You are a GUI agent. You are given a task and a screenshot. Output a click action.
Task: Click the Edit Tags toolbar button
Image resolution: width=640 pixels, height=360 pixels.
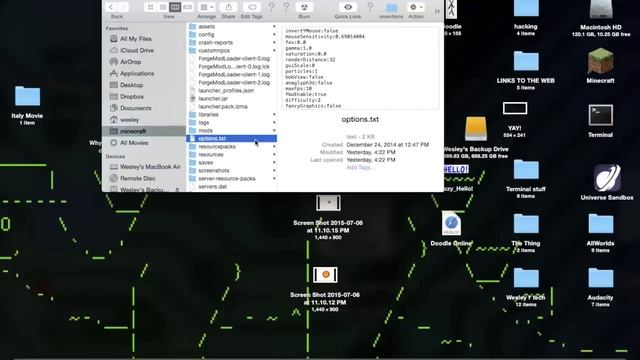point(252,7)
